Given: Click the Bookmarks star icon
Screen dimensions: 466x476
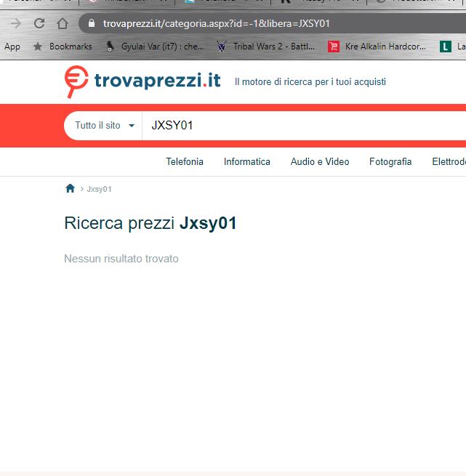Looking at the screenshot, I should pyautogui.click(x=38, y=47).
